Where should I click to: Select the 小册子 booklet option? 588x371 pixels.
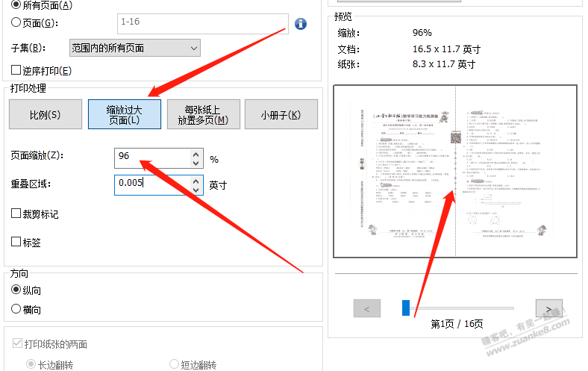(281, 115)
